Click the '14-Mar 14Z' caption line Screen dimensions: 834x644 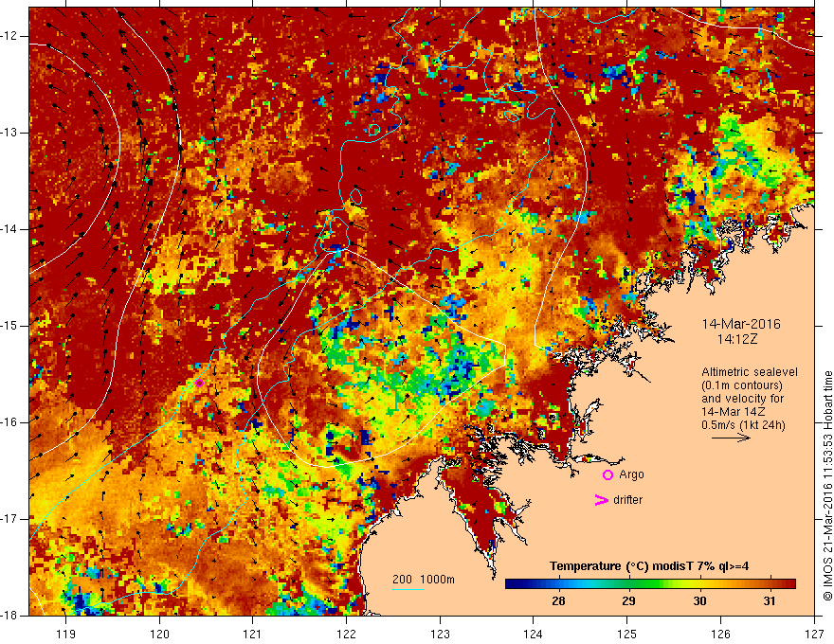734,412
